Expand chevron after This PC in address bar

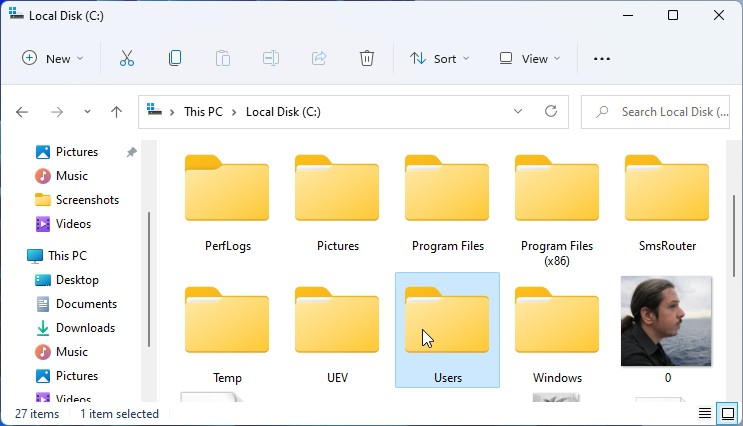pyautogui.click(x=234, y=112)
